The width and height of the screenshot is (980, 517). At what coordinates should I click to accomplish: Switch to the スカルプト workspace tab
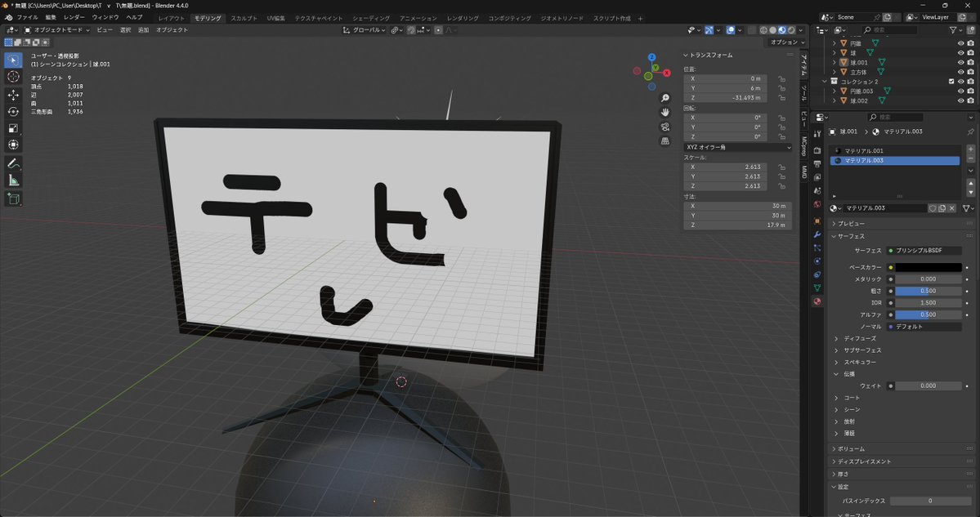point(244,18)
